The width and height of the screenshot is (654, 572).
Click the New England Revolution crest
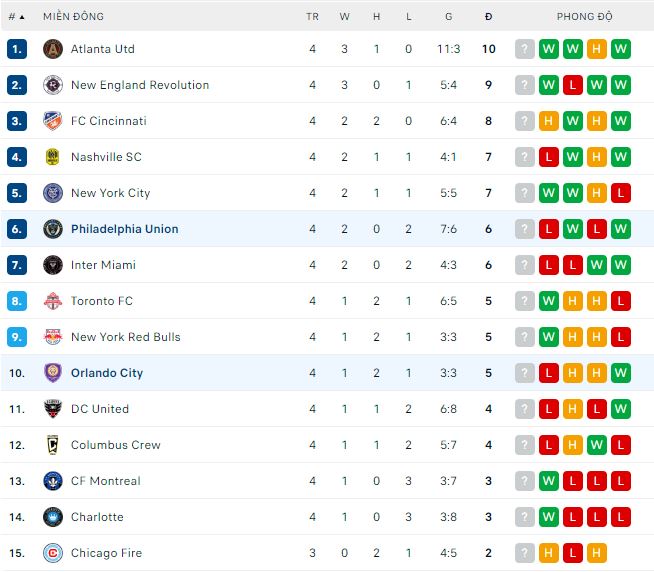[53, 85]
